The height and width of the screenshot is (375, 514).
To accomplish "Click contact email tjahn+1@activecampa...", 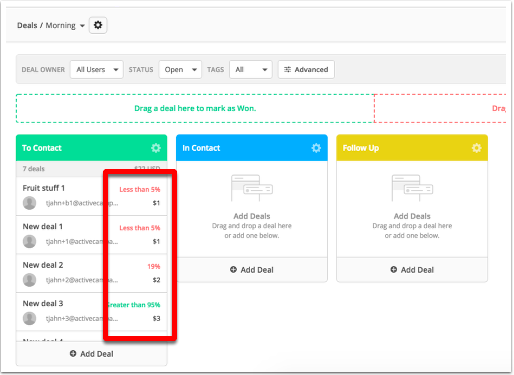I will click(82, 241).
